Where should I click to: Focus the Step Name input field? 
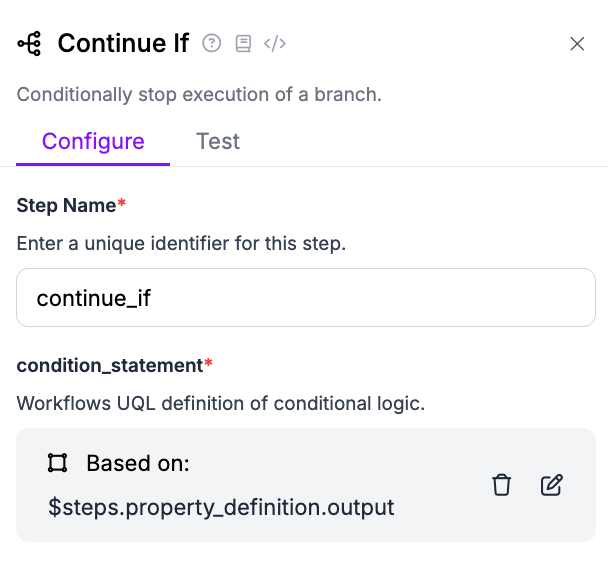306,297
